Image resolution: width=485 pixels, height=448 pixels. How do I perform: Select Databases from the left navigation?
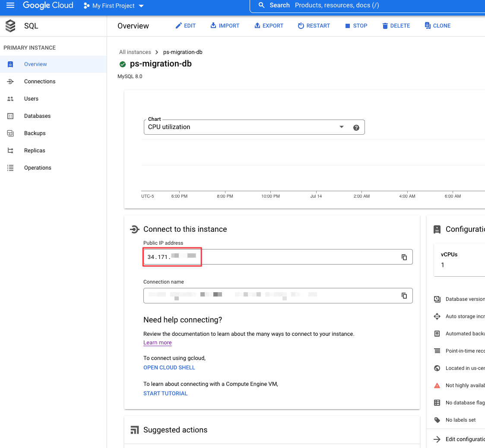(37, 116)
